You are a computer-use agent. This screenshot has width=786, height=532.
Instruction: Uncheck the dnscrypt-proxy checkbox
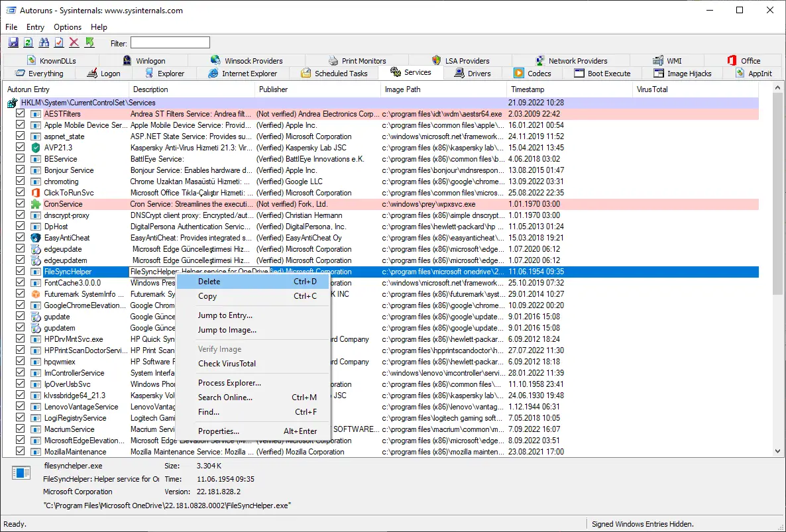tap(20, 215)
